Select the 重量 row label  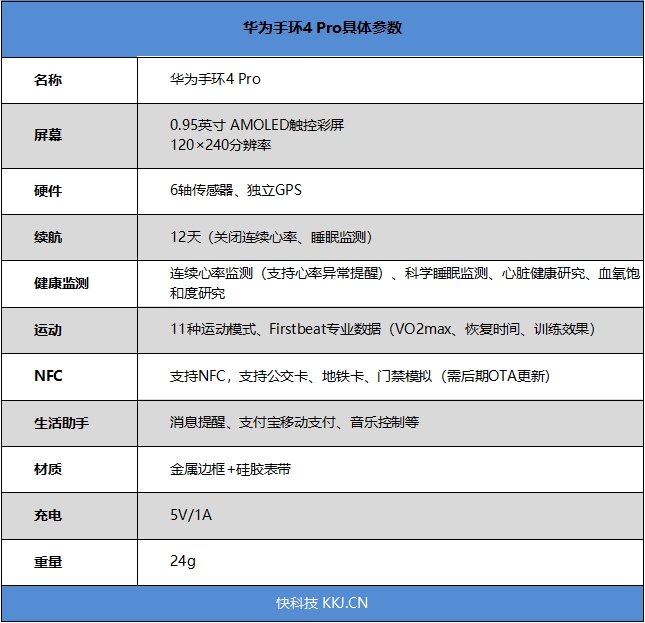click(x=48, y=562)
